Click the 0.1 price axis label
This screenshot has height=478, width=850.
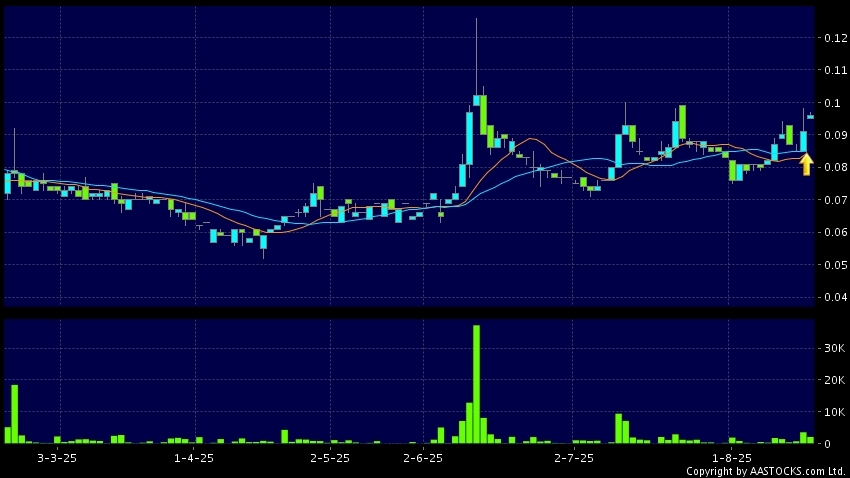(832, 103)
